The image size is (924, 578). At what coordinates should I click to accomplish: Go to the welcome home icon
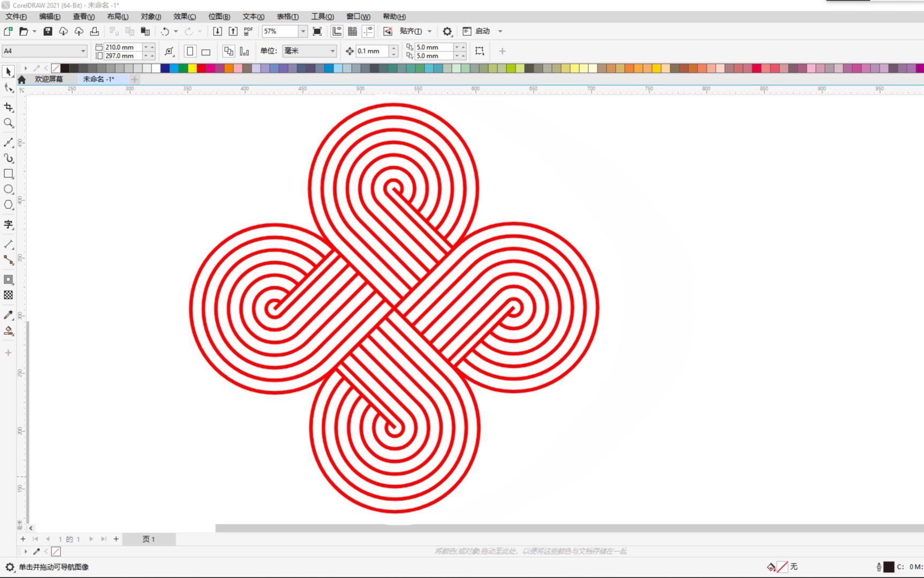click(x=22, y=79)
